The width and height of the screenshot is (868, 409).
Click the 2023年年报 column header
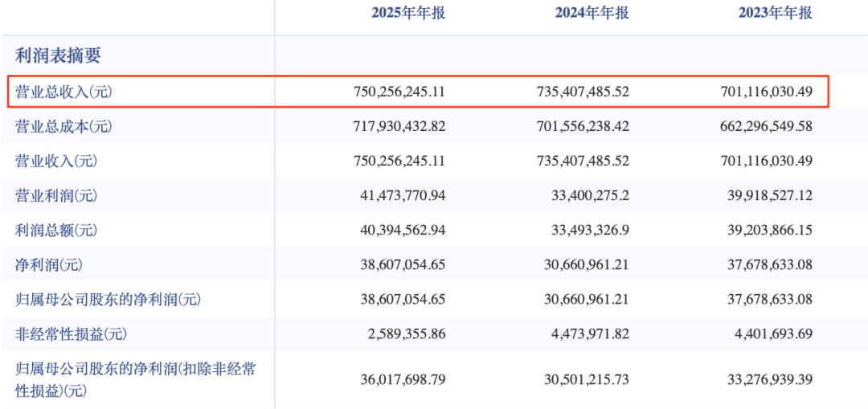point(776,14)
